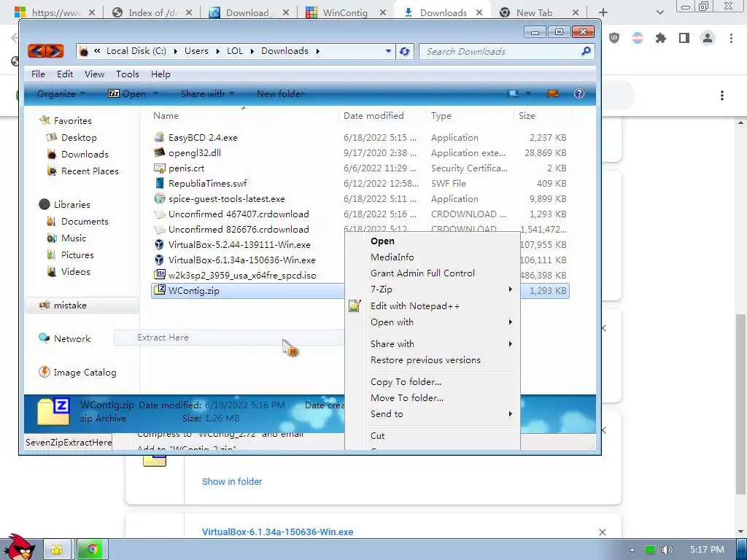The width and height of the screenshot is (747, 560).
Task: Open Videos library
Action: coord(75,271)
